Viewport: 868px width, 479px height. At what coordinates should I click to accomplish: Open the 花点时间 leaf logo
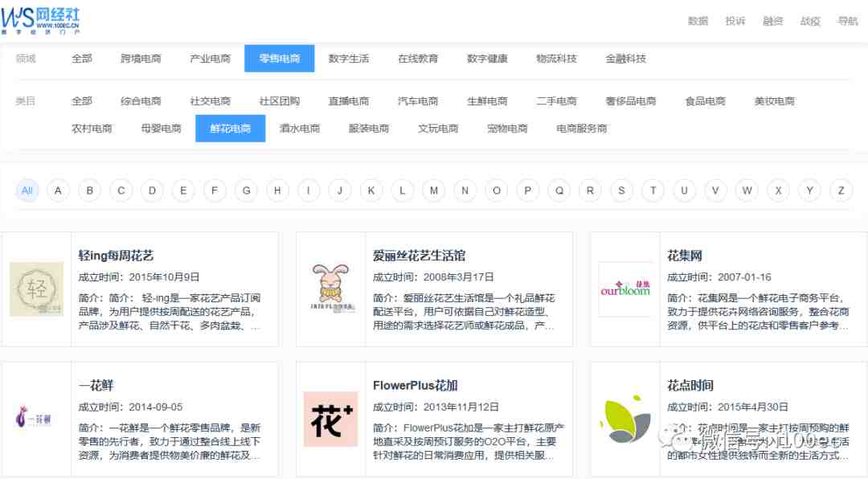pos(625,420)
